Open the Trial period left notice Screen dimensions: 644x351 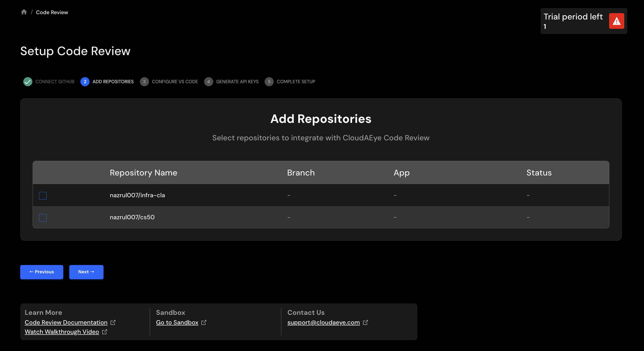[x=584, y=21]
